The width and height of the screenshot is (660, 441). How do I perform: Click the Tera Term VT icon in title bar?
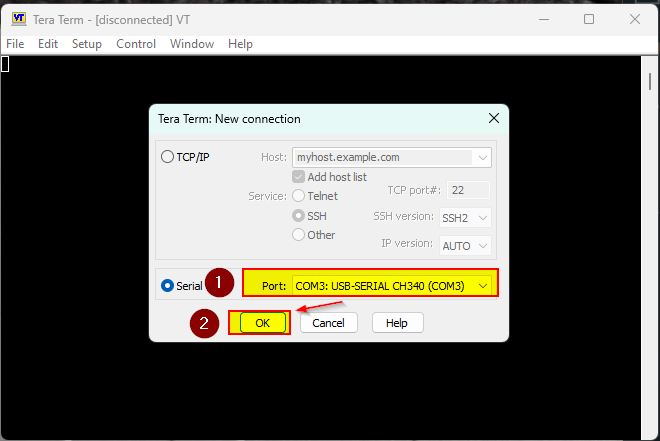(17, 18)
